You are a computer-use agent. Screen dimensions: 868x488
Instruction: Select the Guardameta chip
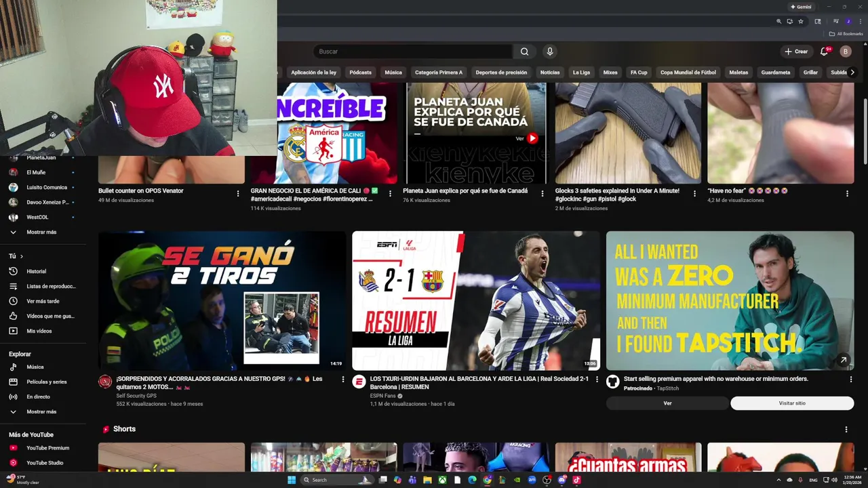tap(775, 73)
